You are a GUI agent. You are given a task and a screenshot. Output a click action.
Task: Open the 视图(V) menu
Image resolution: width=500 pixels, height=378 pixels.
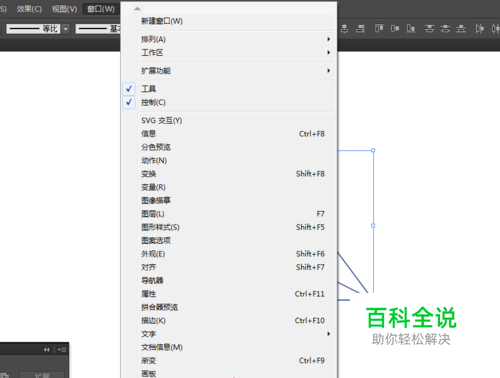click(x=65, y=9)
